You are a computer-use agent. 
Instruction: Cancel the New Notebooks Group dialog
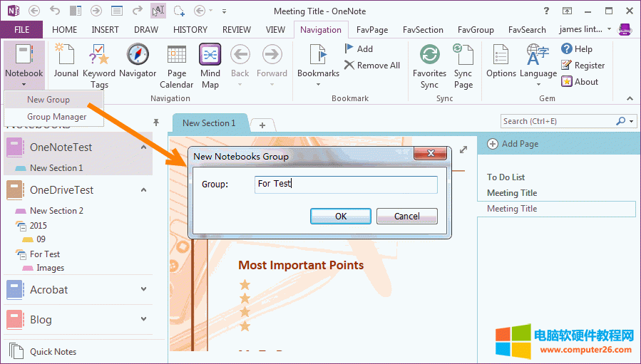click(x=406, y=216)
